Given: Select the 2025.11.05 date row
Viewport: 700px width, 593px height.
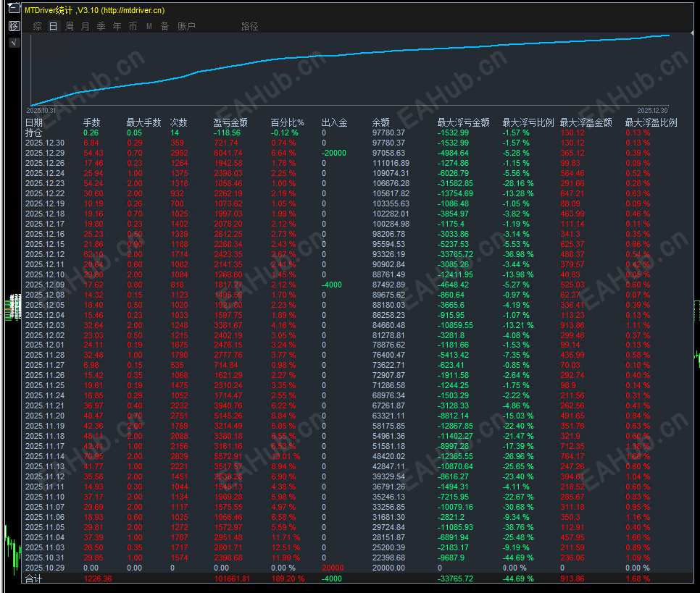Looking at the screenshot, I should tap(45, 527).
